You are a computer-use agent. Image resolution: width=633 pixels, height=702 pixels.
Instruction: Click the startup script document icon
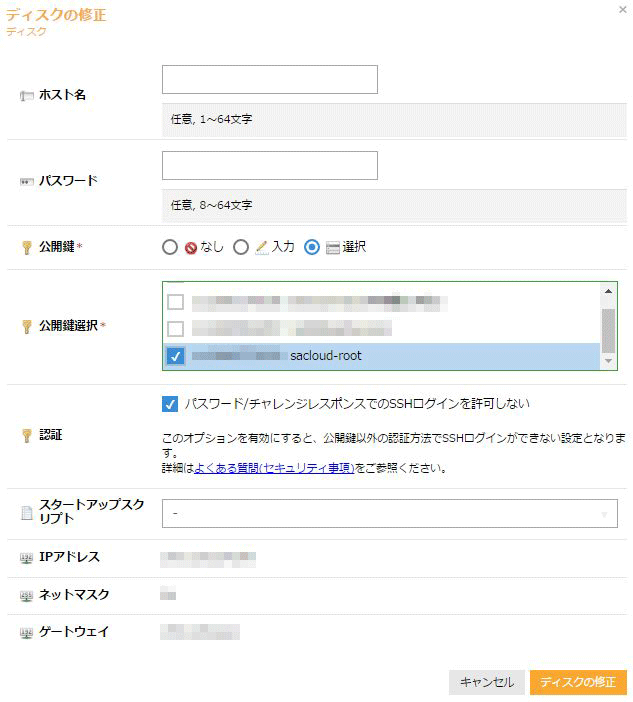pos(26,513)
